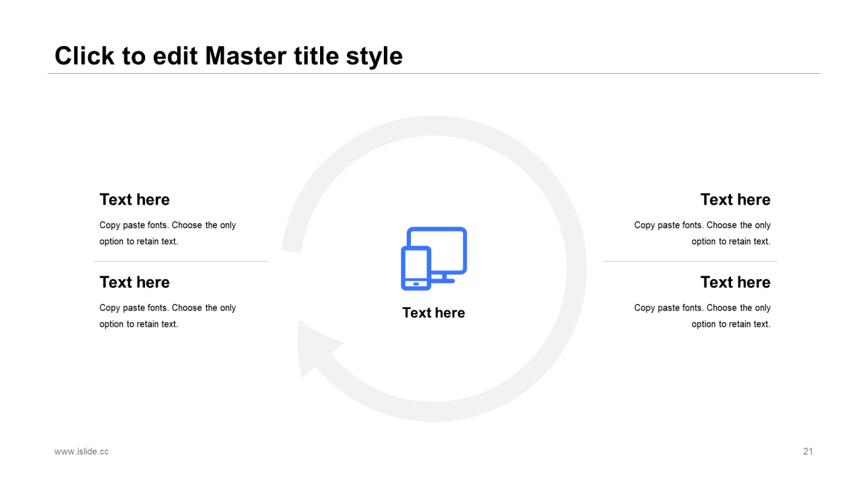Click bottom-right 'Copy paste fonts' description
This screenshot has width=868, height=488.
[703, 316]
